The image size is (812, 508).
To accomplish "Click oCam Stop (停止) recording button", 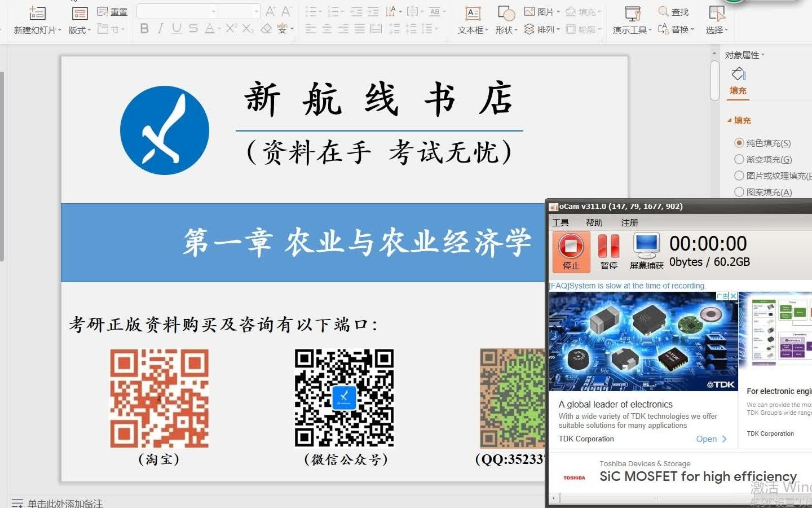I will click(571, 252).
